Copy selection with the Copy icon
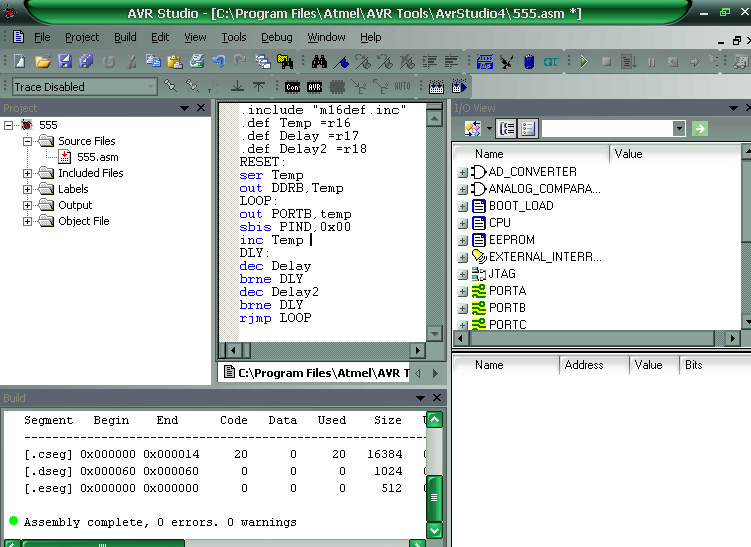This screenshot has height=547, width=751. [x=153, y=61]
